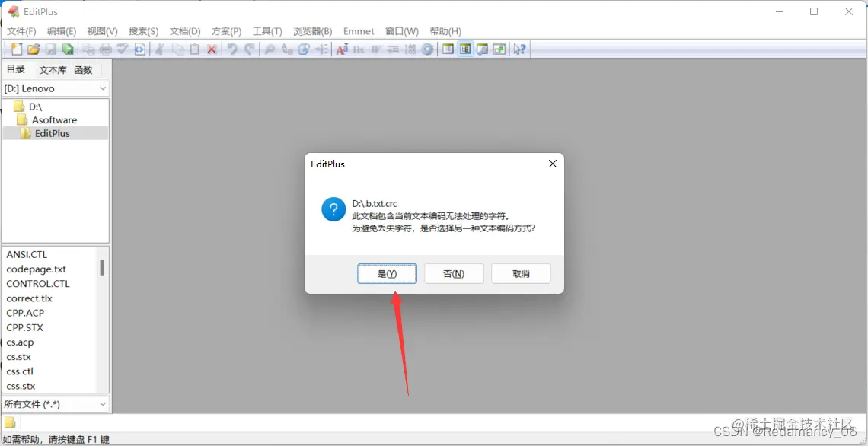Select codepage.txt in the file list
Viewport: 868px width, 446px height.
click(36, 269)
